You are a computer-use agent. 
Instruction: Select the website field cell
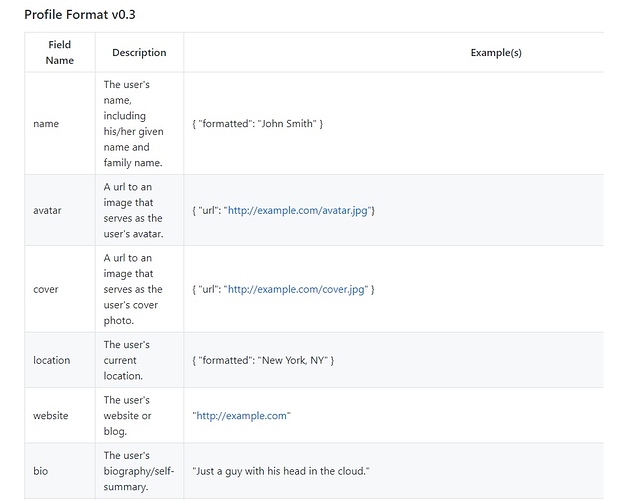click(x=60, y=416)
